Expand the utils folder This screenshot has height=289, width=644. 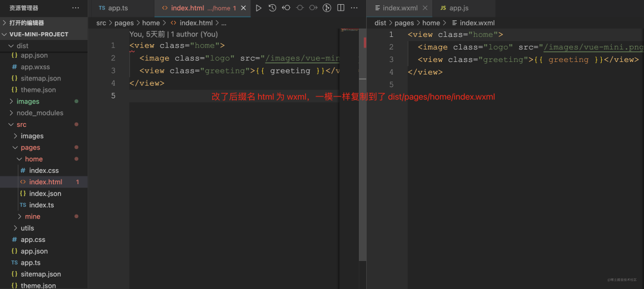click(44, 228)
